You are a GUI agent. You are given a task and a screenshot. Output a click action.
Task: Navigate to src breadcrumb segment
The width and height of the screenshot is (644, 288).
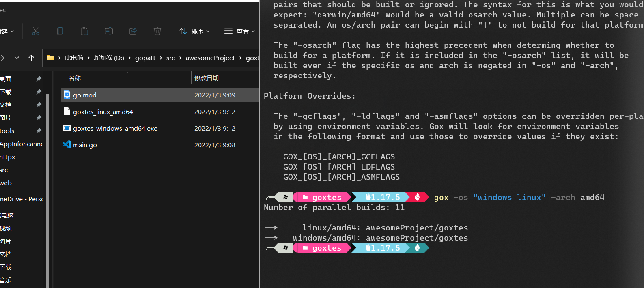coord(170,58)
